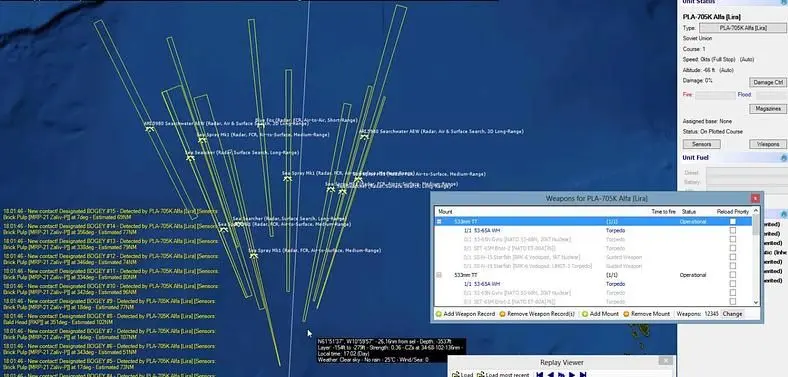Viewport: 788px width, 377px height.
Task: Sort weapons list by the Mount column
Action: (445, 212)
